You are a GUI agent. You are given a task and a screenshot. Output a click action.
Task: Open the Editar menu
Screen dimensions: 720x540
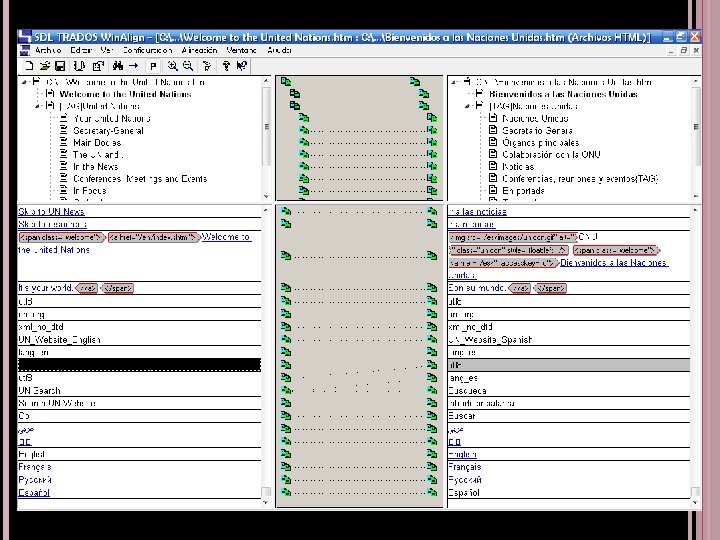pos(81,50)
